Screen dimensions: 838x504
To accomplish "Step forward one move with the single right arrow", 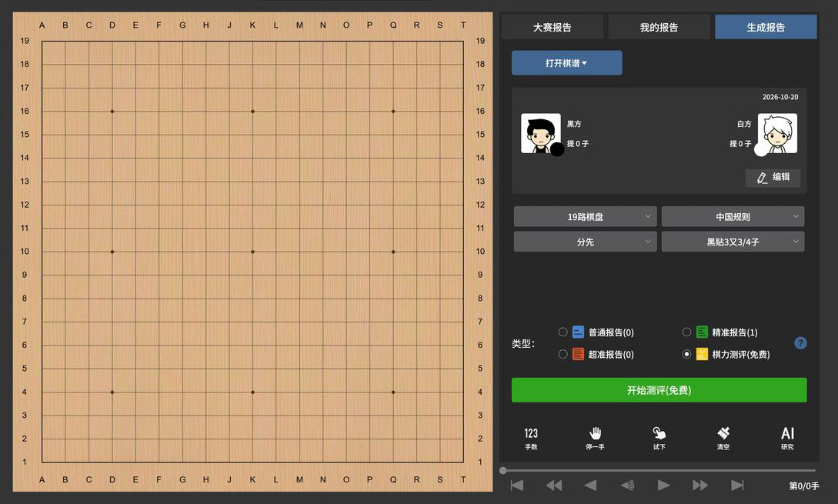I will coord(664,486).
